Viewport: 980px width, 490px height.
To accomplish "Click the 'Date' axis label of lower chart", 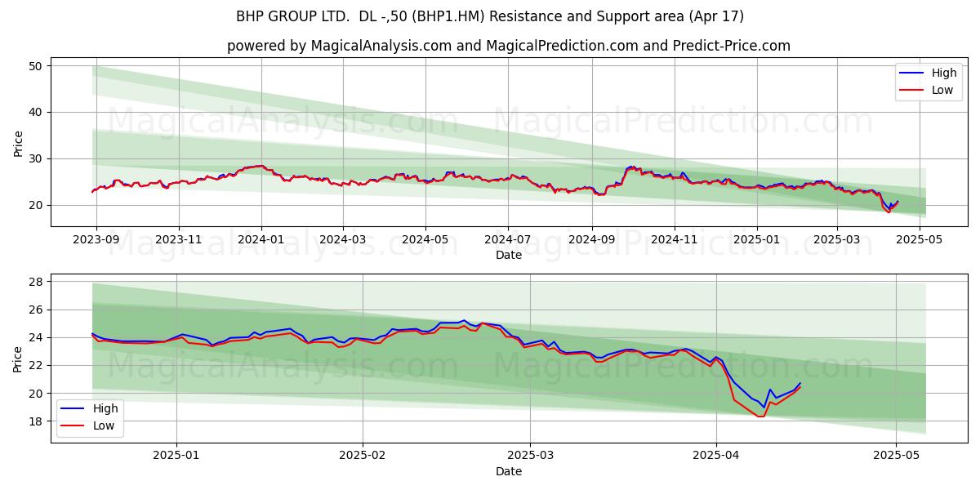I will [509, 471].
